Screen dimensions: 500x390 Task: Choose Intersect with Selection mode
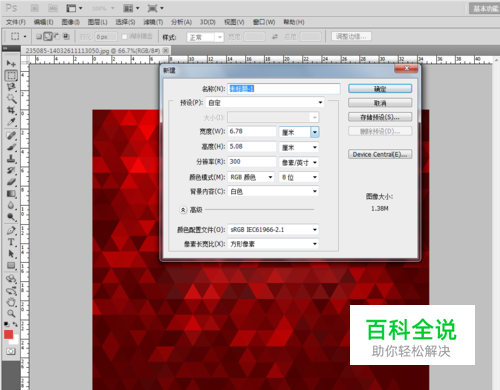66,36
